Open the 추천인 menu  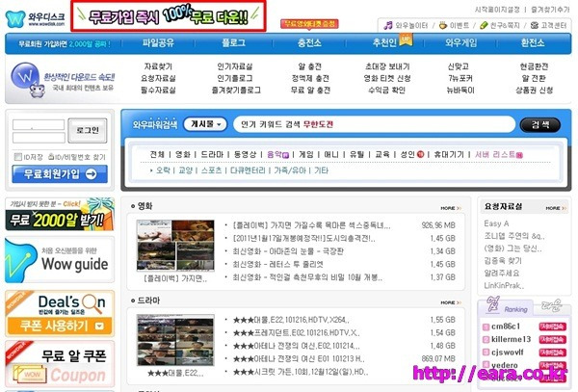tap(384, 42)
